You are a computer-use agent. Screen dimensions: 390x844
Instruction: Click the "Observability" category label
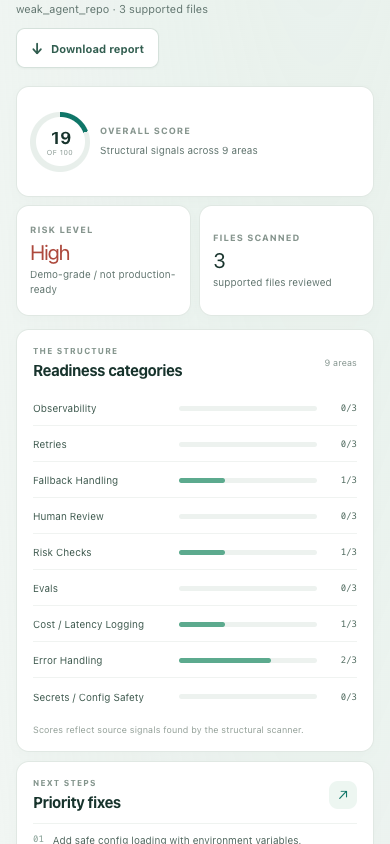pos(65,409)
